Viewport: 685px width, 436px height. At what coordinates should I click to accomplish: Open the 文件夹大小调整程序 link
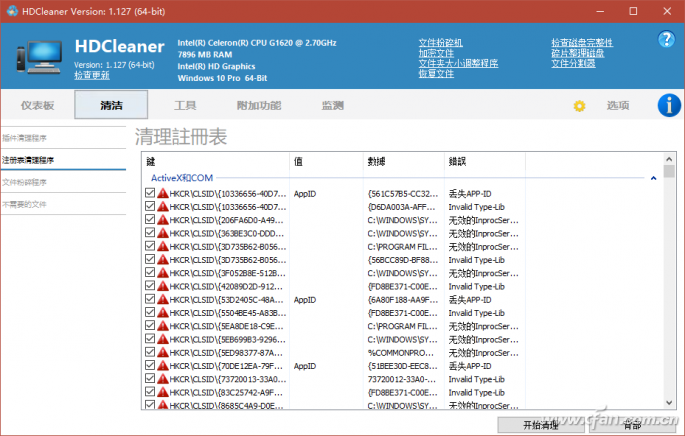[458, 63]
